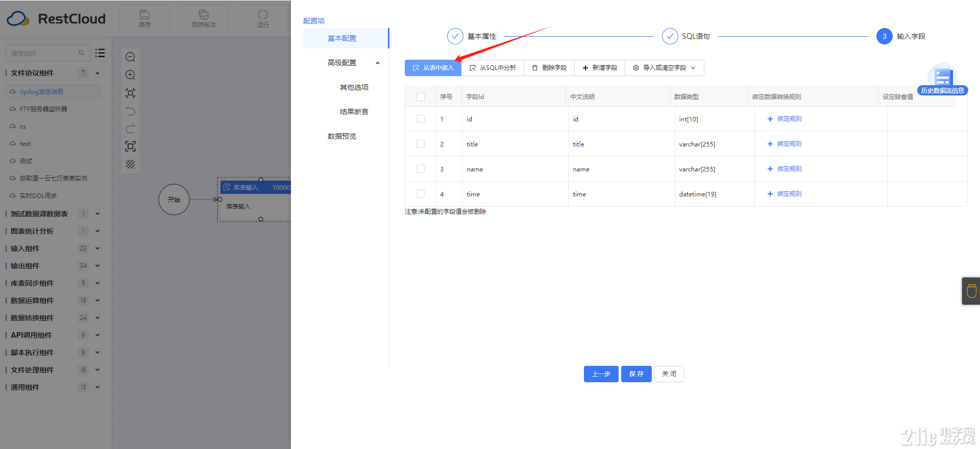The height and width of the screenshot is (449, 980).
Task: Add 绑定规则 for the title field
Action: 785,144
